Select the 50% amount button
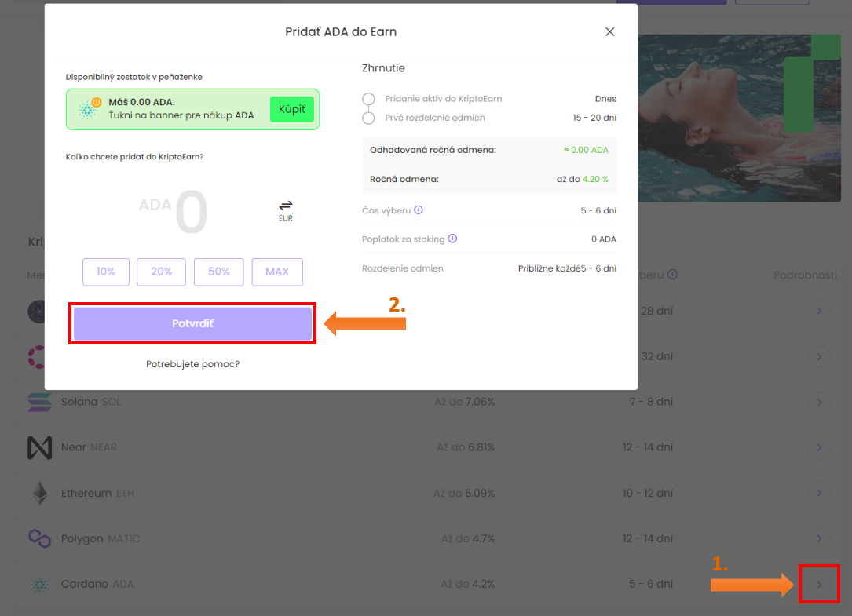The height and width of the screenshot is (616, 852). pyautogui.click(x=219, y=272)
